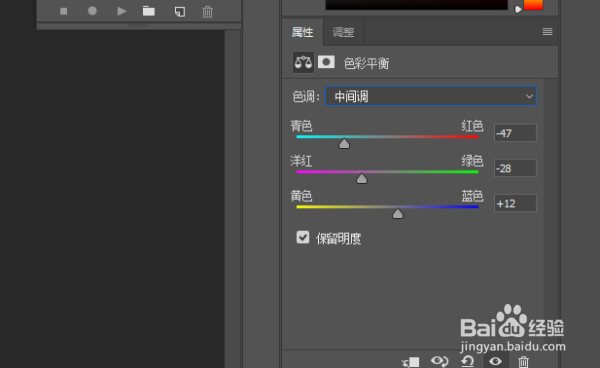Create a new action set folder
The image size is (600, 368).
pyautogui.click(x=149, y=11)
